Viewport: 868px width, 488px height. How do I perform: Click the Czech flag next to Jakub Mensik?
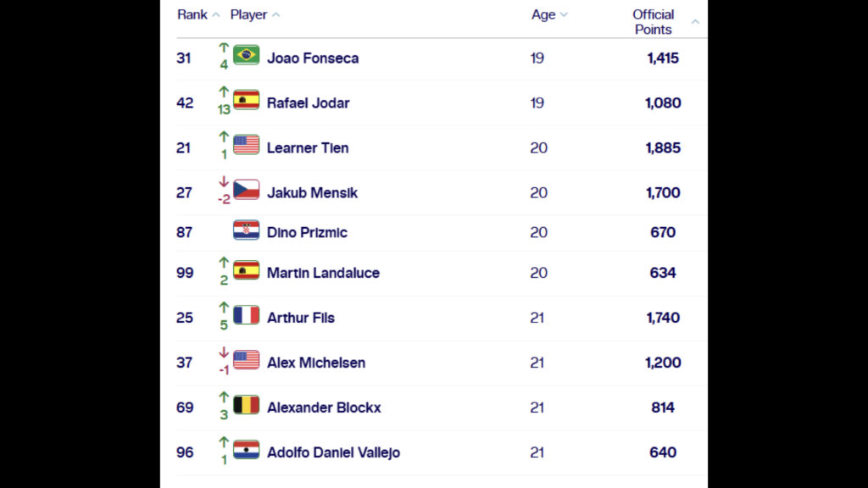coord(246,189)
